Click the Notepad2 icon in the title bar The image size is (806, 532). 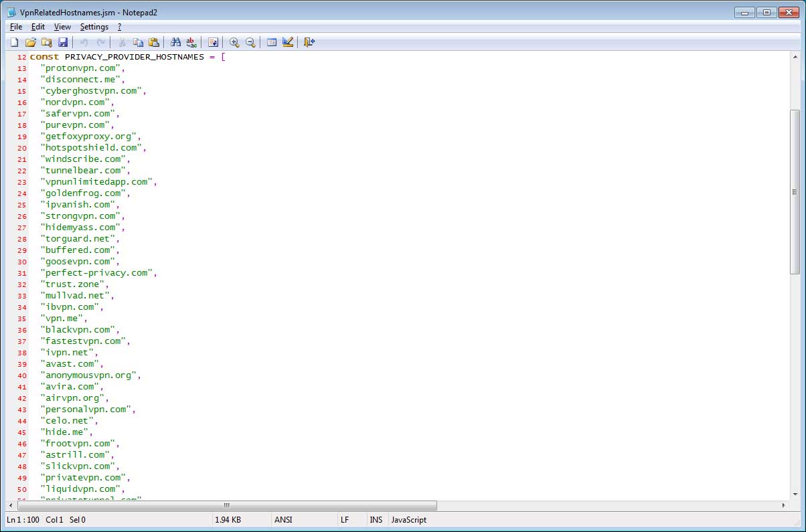pyautogui.click(x=13, y=12)
